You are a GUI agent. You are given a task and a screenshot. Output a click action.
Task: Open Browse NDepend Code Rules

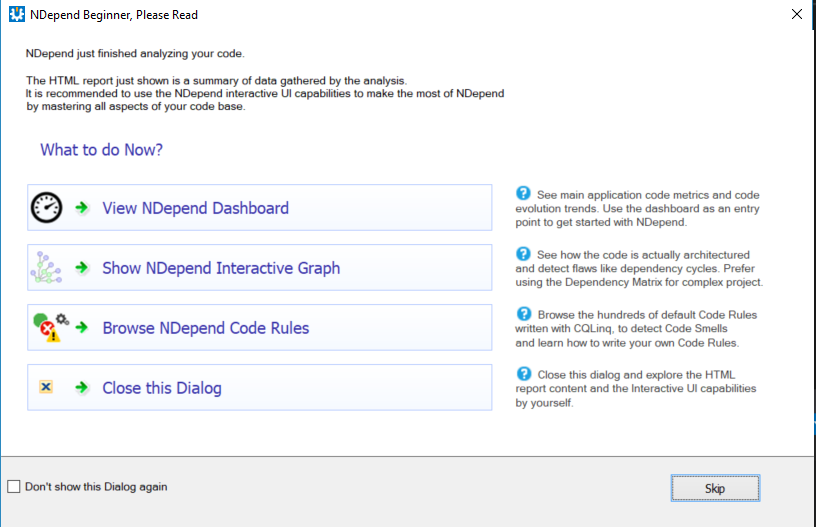[x=260, y=327]
